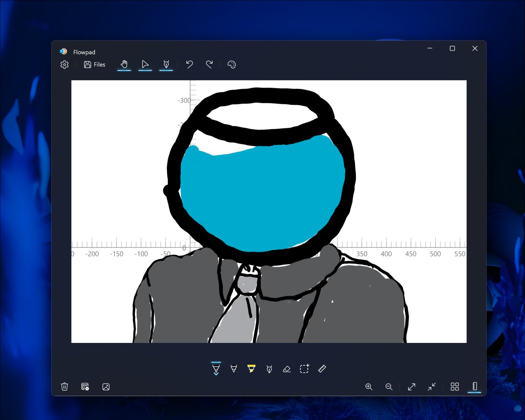The width and height of the screenshot is (525, 420).
Task: Activate the Eraser tool
Action: click(x=287, y=369)
